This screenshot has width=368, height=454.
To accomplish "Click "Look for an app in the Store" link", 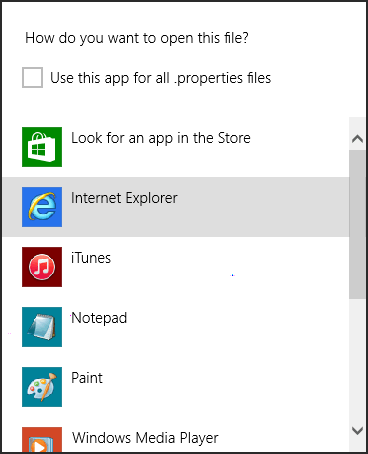I will pyautogui.click(x=161, y=138).
